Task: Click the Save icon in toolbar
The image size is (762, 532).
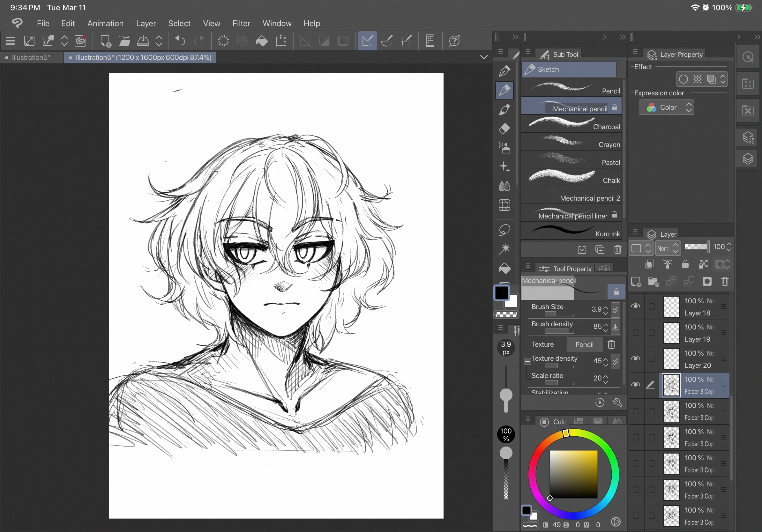Action: 143,41
